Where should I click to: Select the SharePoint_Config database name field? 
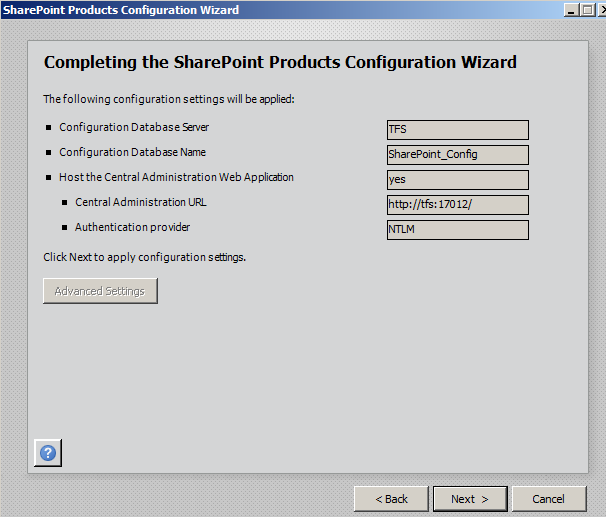[x=458, y=155]
